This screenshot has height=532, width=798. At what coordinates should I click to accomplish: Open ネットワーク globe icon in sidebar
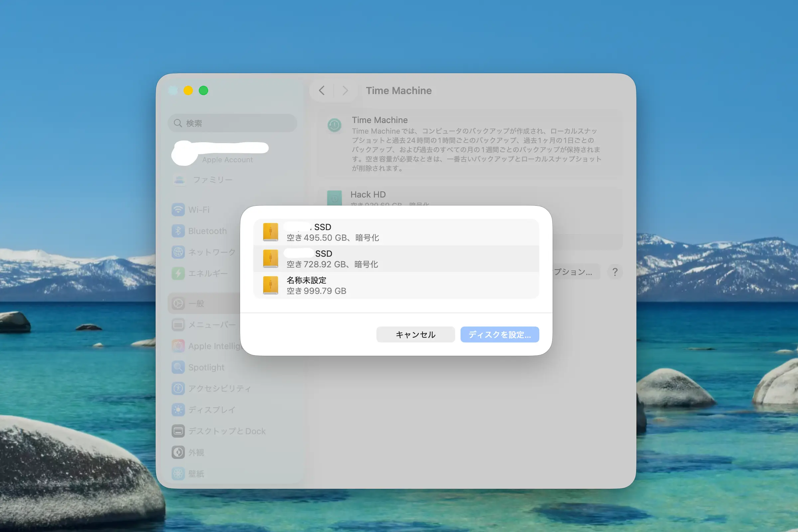click(x=178, y=252)
